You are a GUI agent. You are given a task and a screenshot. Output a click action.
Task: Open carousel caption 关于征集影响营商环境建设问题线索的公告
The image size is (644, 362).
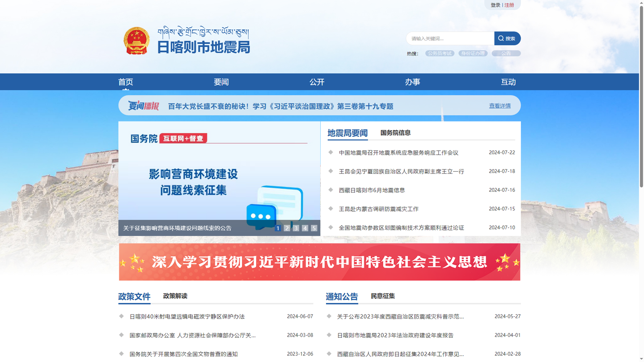point(178,228)
